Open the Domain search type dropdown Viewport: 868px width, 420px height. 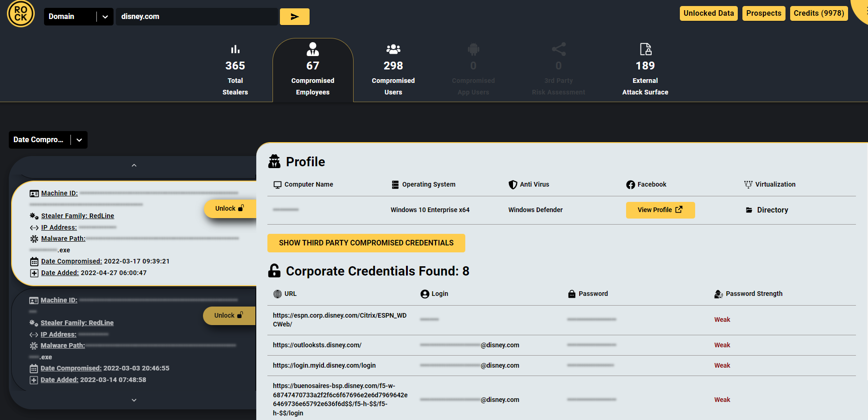79,17
